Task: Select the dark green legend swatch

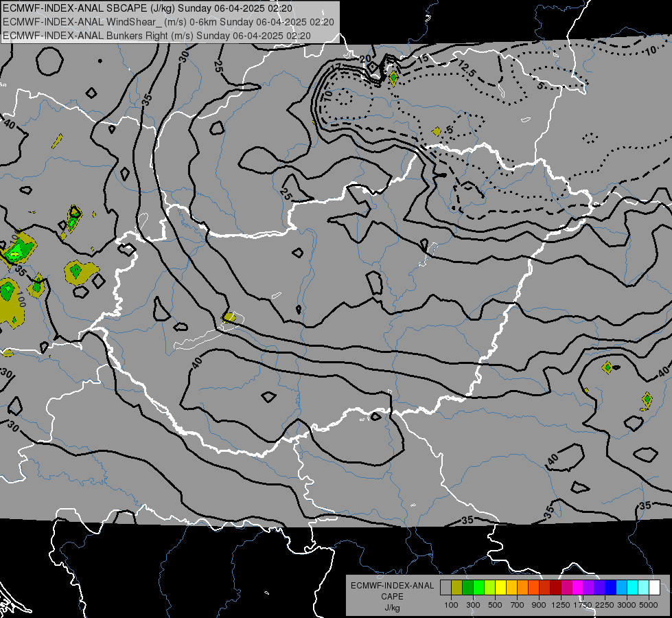Action: point(467,587)
